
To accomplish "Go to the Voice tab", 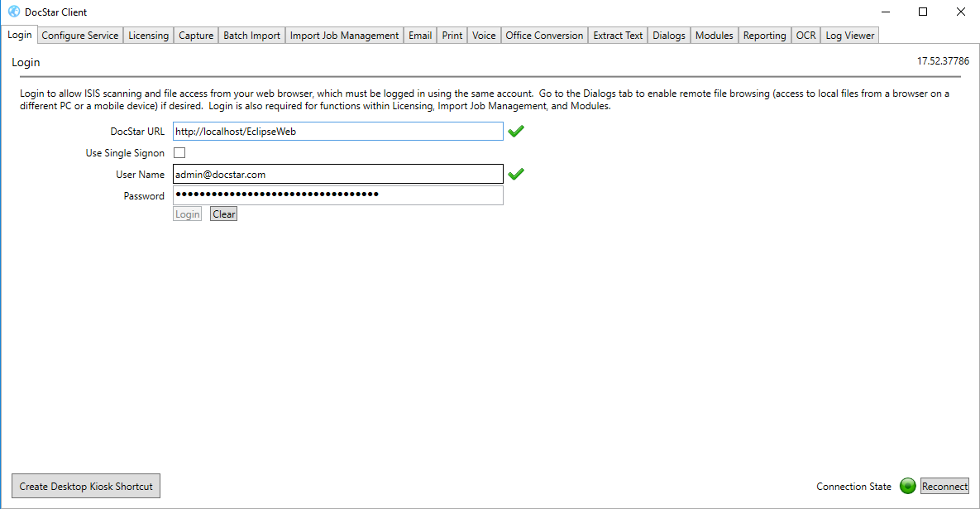I will coord(484,36).
